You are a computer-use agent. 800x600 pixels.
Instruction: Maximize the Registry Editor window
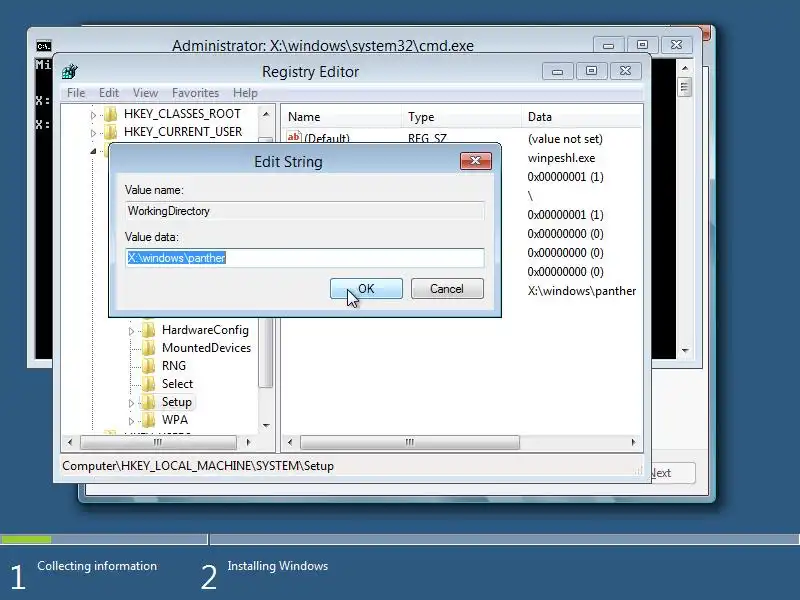[x=591, y=71]
